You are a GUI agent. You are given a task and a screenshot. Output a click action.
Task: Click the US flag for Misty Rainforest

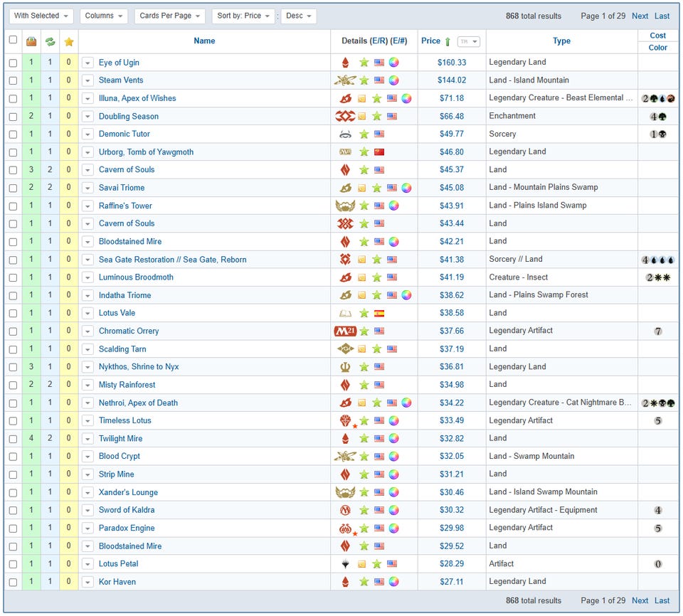pos(379,385)
